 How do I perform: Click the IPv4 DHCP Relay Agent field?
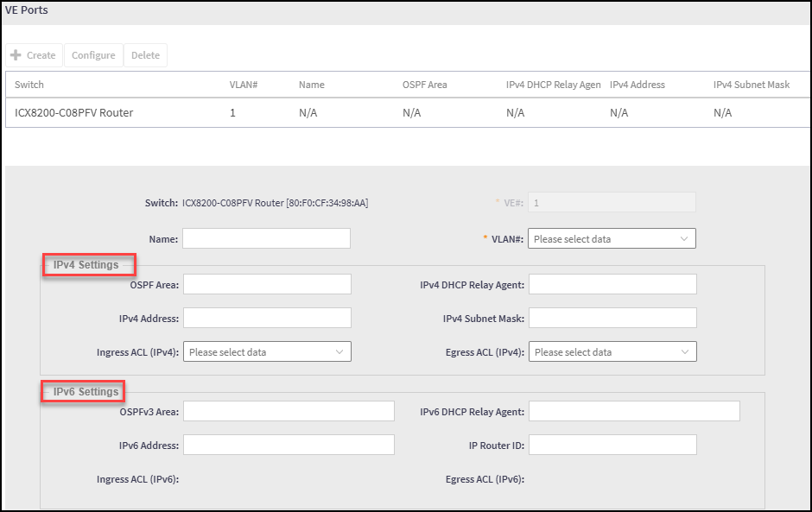pyautogui.click(x=612, y=284)
